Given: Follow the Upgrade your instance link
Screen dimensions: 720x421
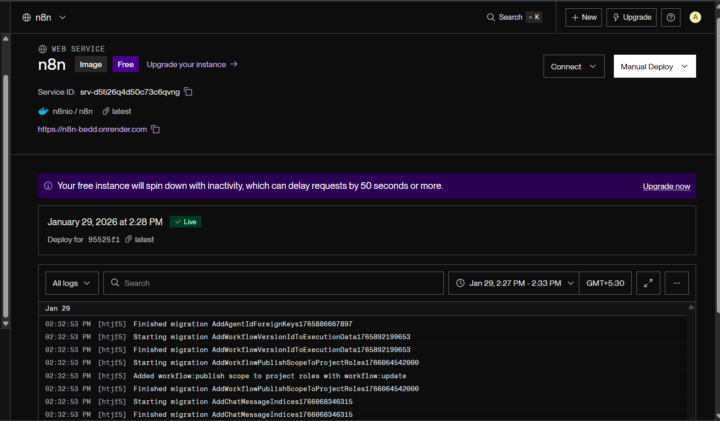Looking at the screenshot, I should [x=192, y=64].
